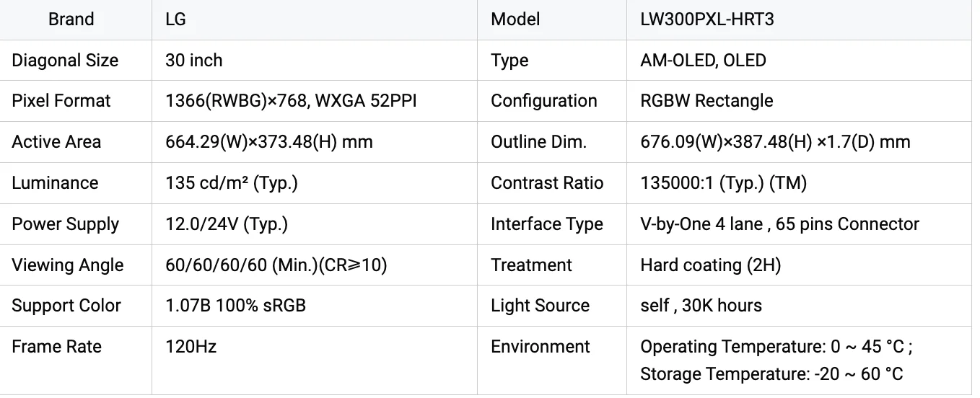Click the V-by-One 4 lane interface value

point(779,224)
